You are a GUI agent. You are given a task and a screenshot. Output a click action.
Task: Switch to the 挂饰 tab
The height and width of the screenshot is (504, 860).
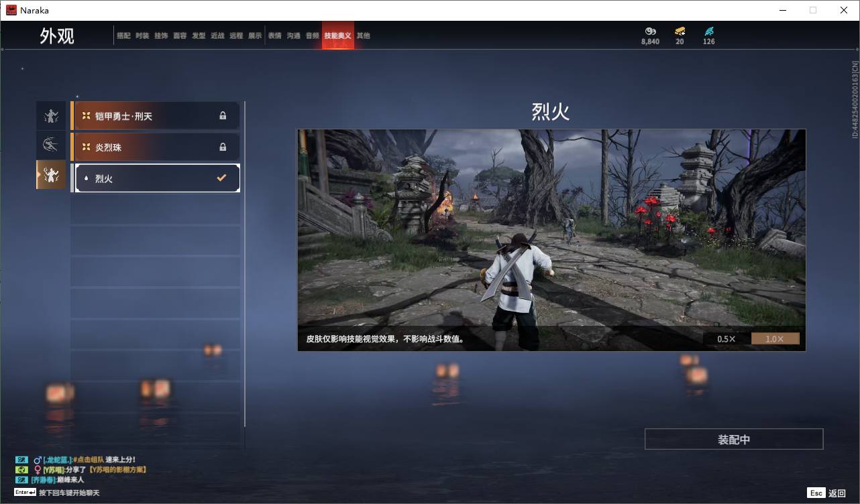pyautogui.click(x=161, y=36)
